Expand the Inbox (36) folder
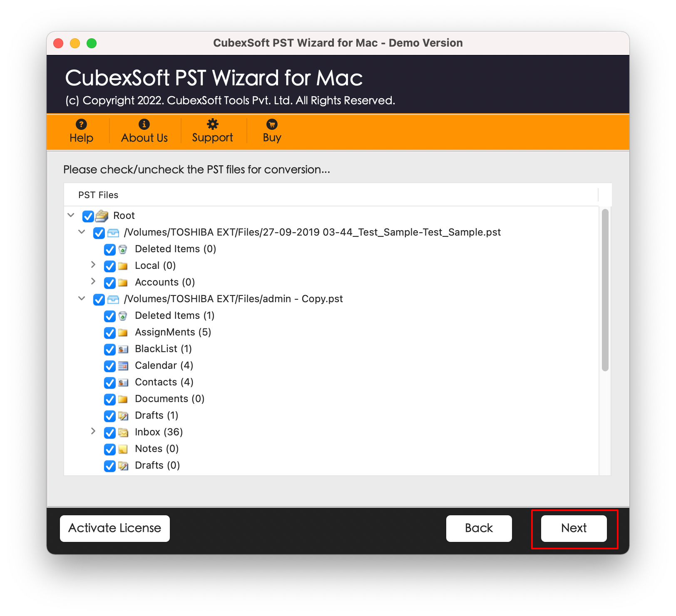676x616 pixels. coord(93,431)
